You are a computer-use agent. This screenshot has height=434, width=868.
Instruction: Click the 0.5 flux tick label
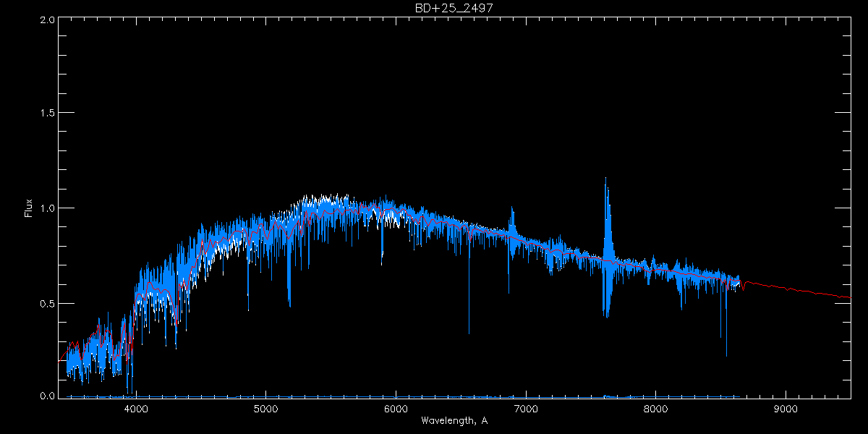pyautogui.click(x=48, y=303)
